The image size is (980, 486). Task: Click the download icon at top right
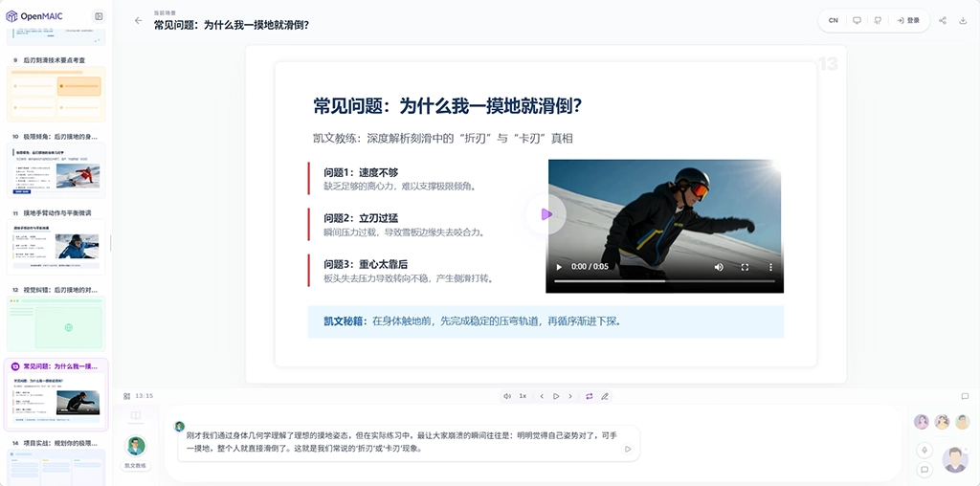[x=963, y=20]
